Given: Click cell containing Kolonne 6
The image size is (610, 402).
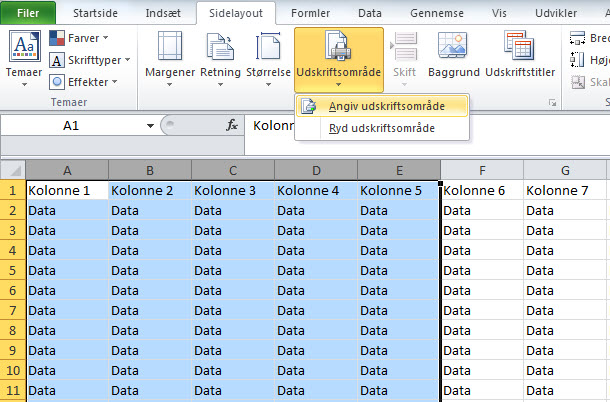Looking at the screenshot, I should coord(482,190).
